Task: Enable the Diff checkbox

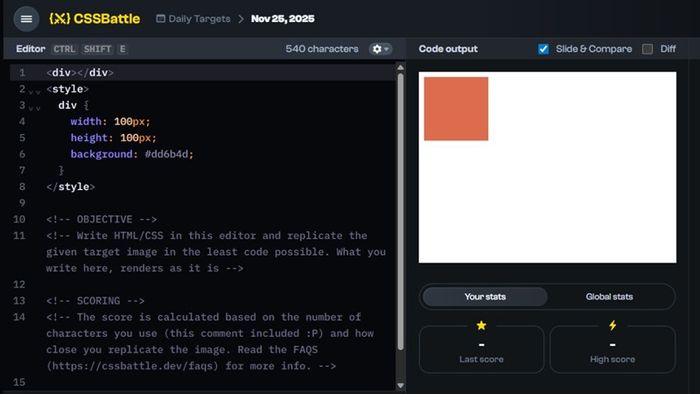Action: pyautogui.click(x=647, y=49)
